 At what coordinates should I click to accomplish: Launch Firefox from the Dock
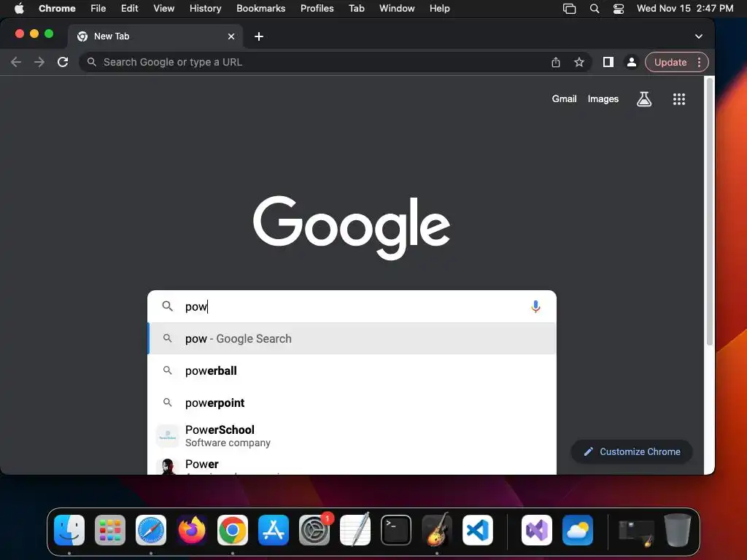(x=192, y=530)
